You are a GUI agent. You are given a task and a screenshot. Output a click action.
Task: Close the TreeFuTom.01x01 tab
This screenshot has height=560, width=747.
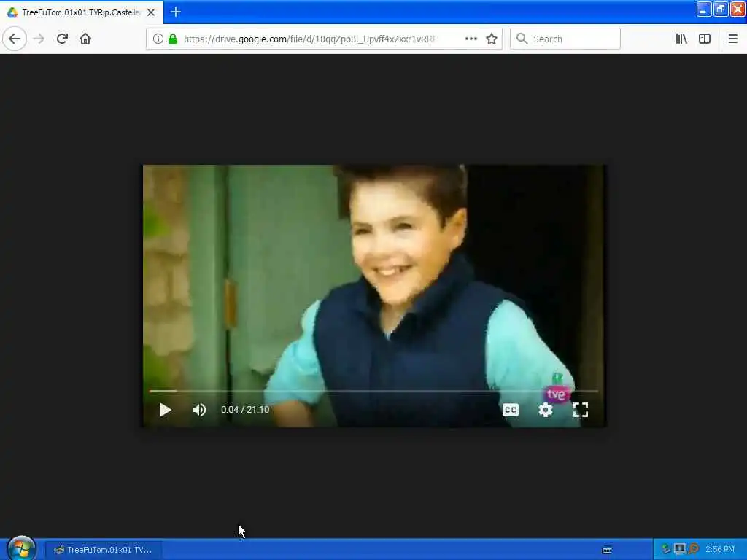pyautogui.click(x=150, y=12)
